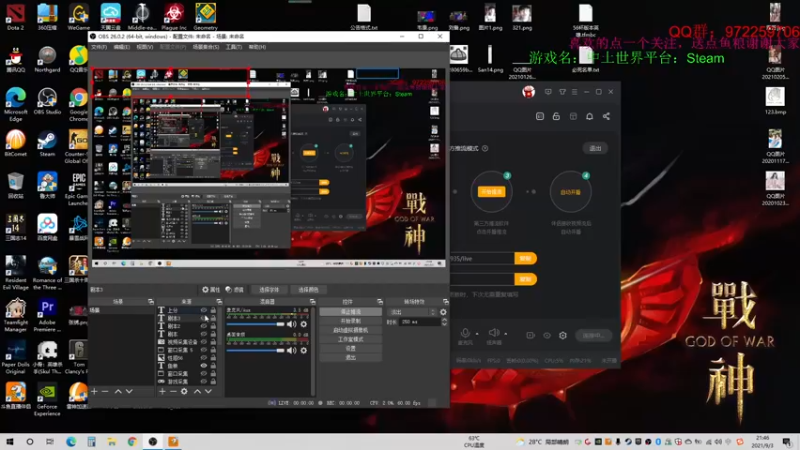Undock the scenes panel in OBS

[x=151, y=302]
